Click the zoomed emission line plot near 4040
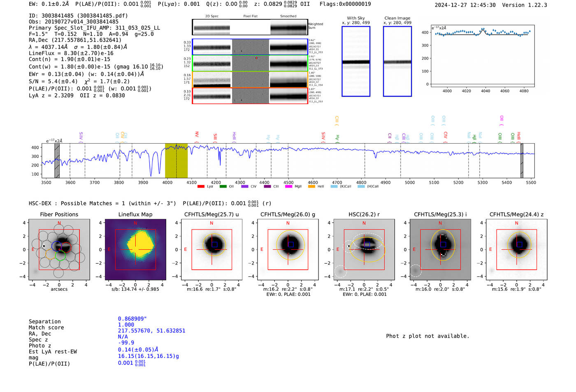Image resolution: width=576 pixels, height=392 pixels. pos(483,56)
